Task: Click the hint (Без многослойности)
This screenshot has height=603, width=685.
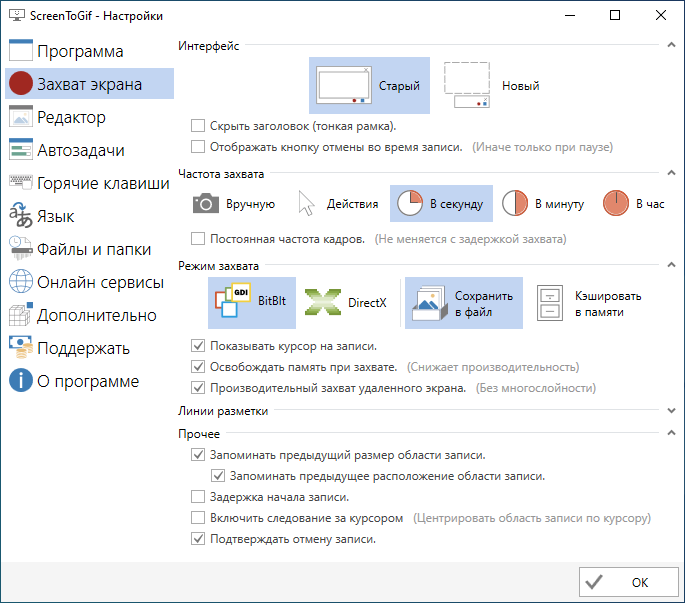Action: click(536, 388)
